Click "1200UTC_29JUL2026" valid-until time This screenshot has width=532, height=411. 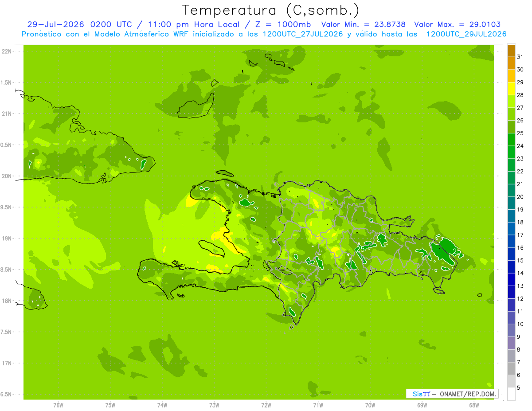pyautogui.click(x=466, y=34)
